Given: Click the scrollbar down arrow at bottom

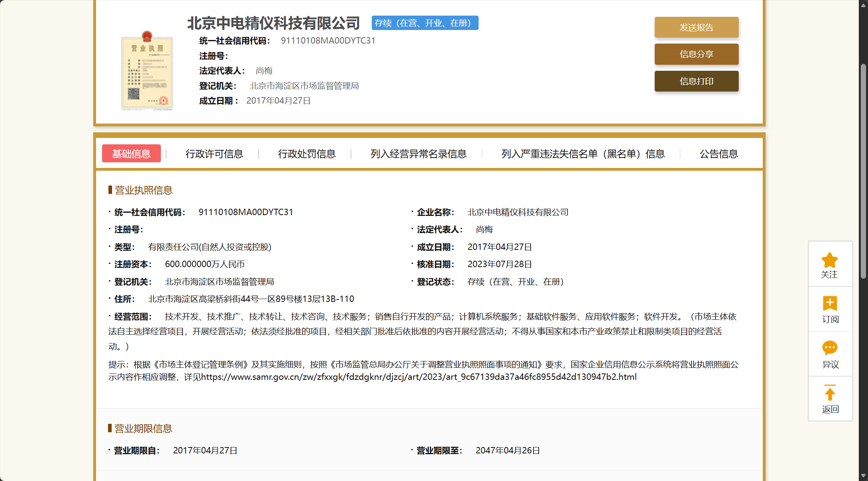Looking at the screenshot, I should click(864, 476).
